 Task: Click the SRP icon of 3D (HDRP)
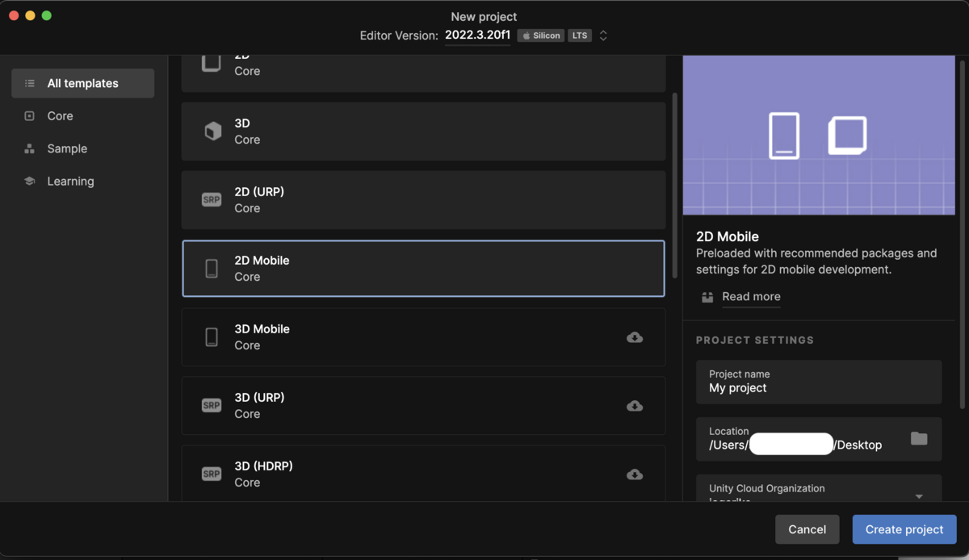(x=212, y=474)
